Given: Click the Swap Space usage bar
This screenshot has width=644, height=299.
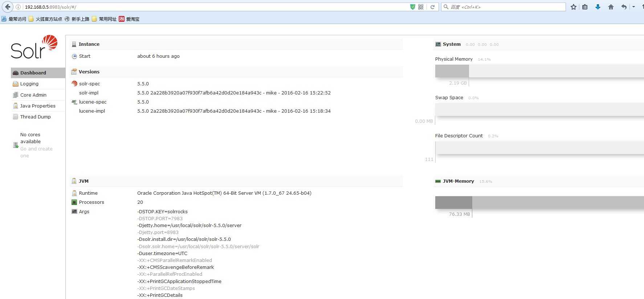Looking at the screenshot, I should coord(539,109).
